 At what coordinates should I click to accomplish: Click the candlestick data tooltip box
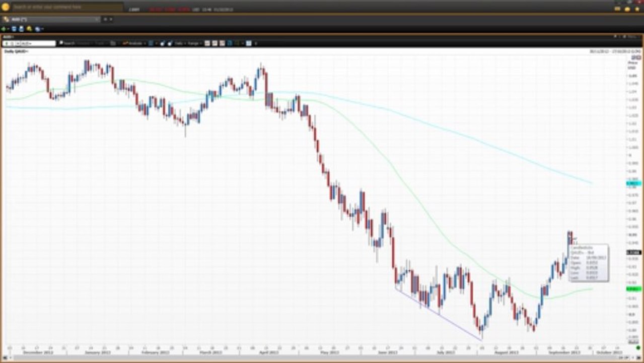[588, 263]
